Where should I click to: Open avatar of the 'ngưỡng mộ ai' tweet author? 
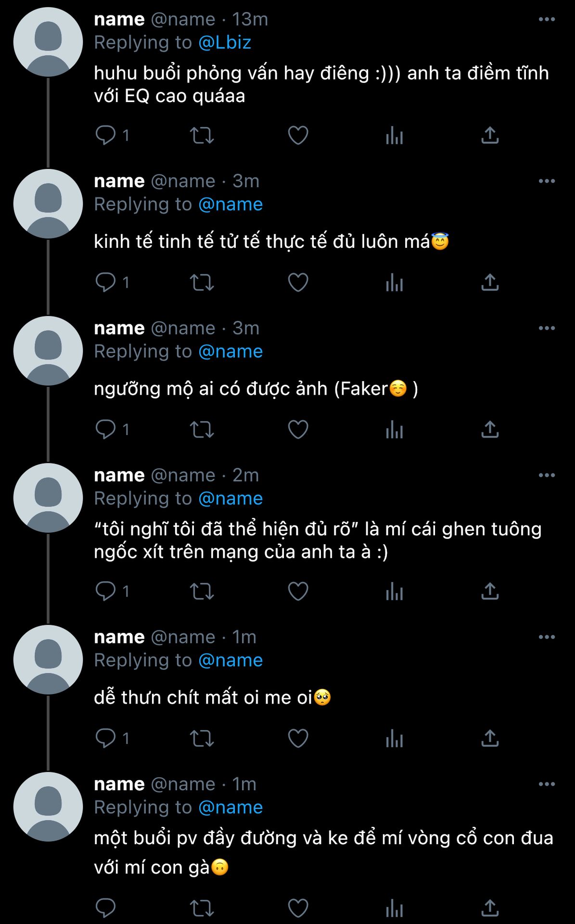(48, 351)
